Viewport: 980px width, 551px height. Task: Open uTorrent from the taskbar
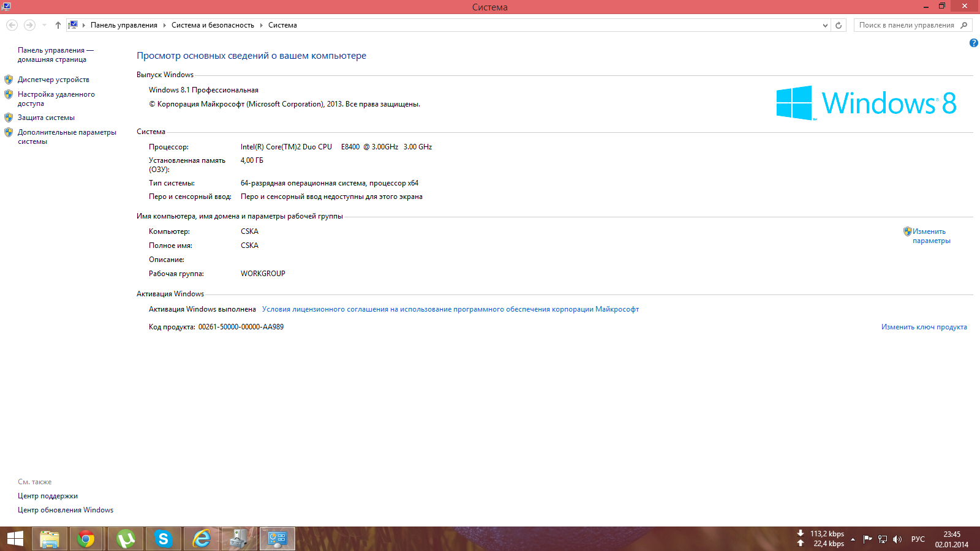click(x=126, y=539)
